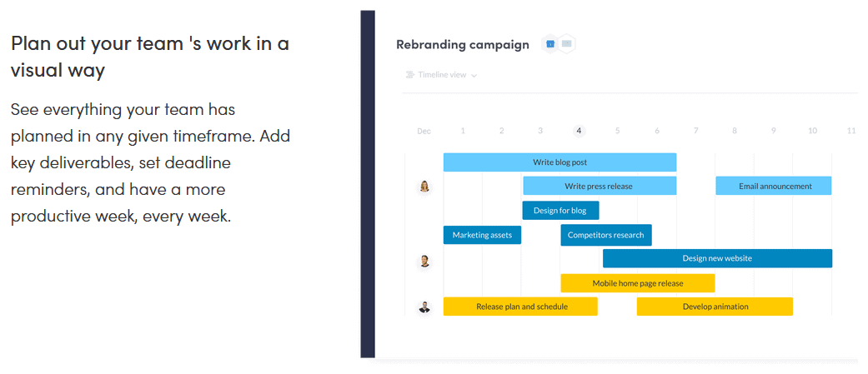The width and height of the screenshot is (868, 374).
Task: Click the Rebranding campaign project title
Action: pos(463,45)
